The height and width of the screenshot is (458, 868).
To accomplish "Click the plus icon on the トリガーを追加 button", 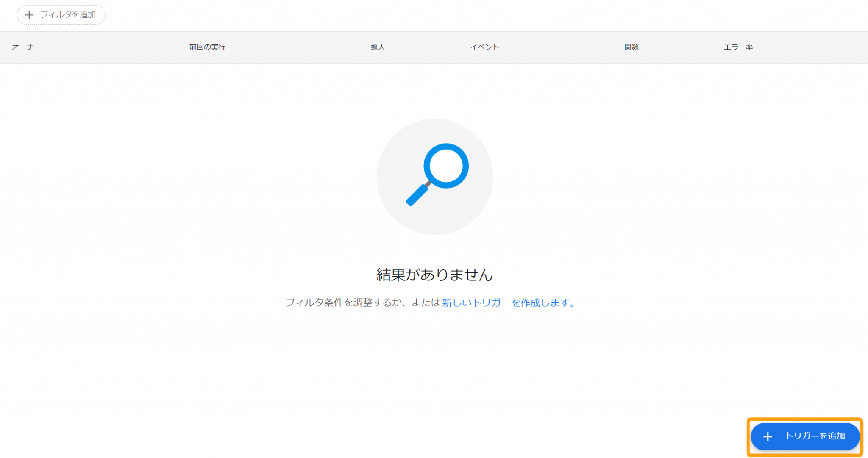I will [x=768, y=436].
